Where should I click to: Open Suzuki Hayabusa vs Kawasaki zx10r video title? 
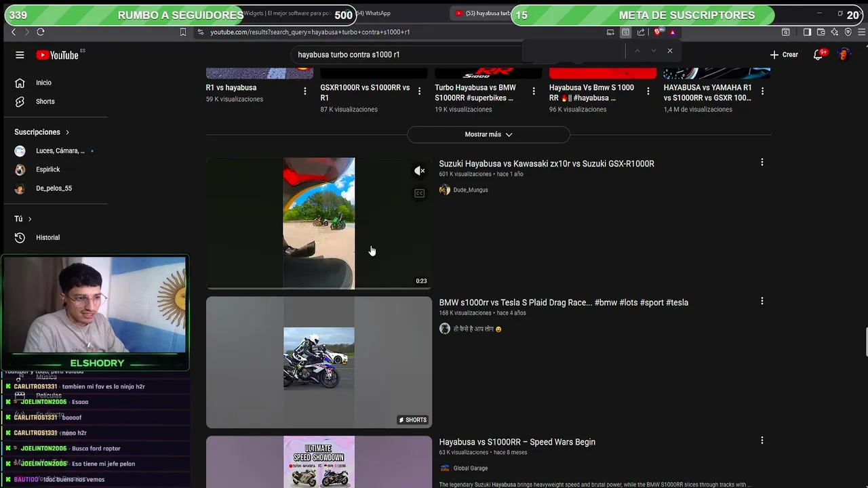click(547, 163)
